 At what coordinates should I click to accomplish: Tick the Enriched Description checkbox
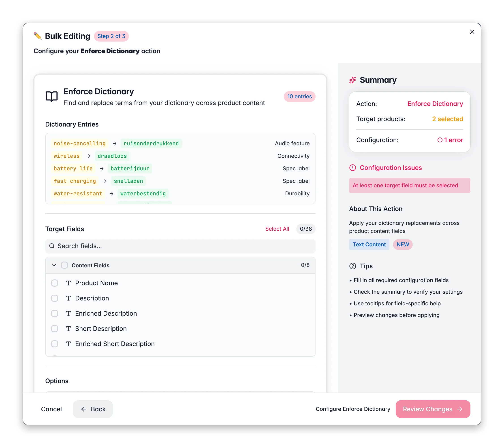coord(54,313)
